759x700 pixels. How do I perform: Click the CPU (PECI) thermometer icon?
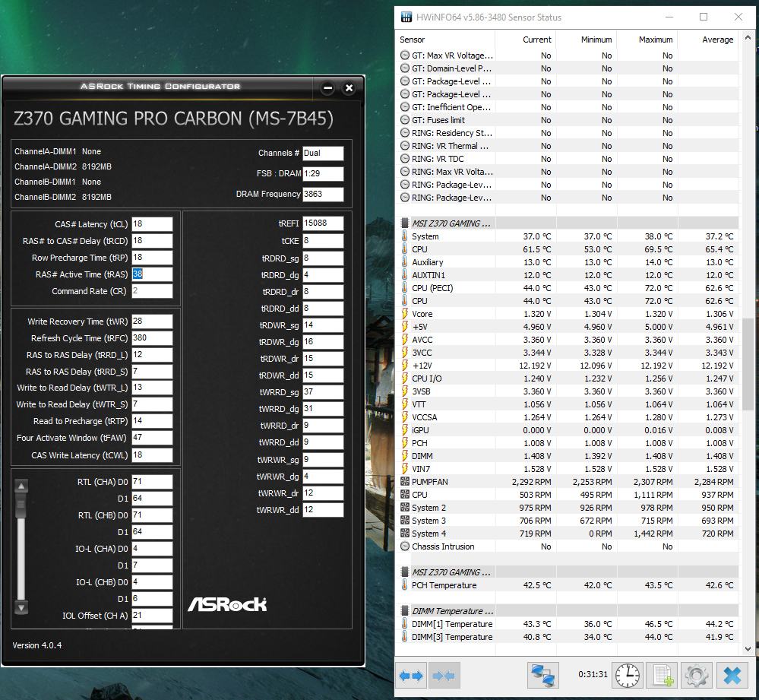click(x=405, y=288)
